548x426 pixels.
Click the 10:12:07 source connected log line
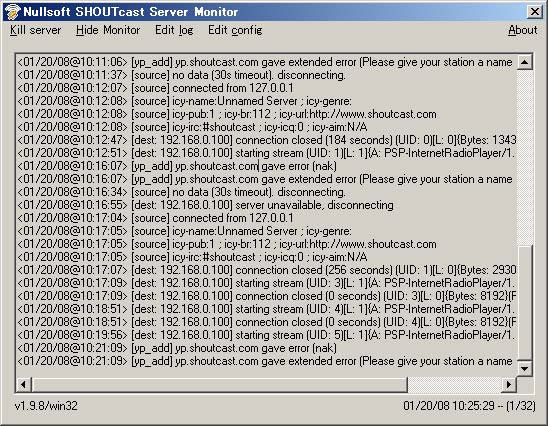click(156, 88)
